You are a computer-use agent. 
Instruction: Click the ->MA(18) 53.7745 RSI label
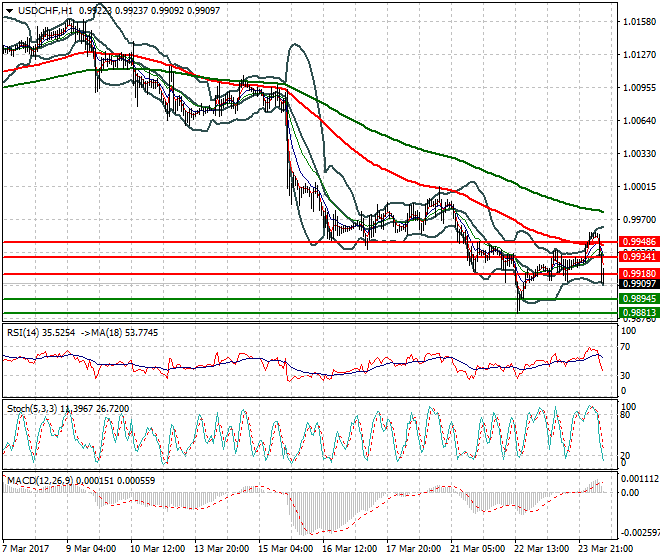119,333
